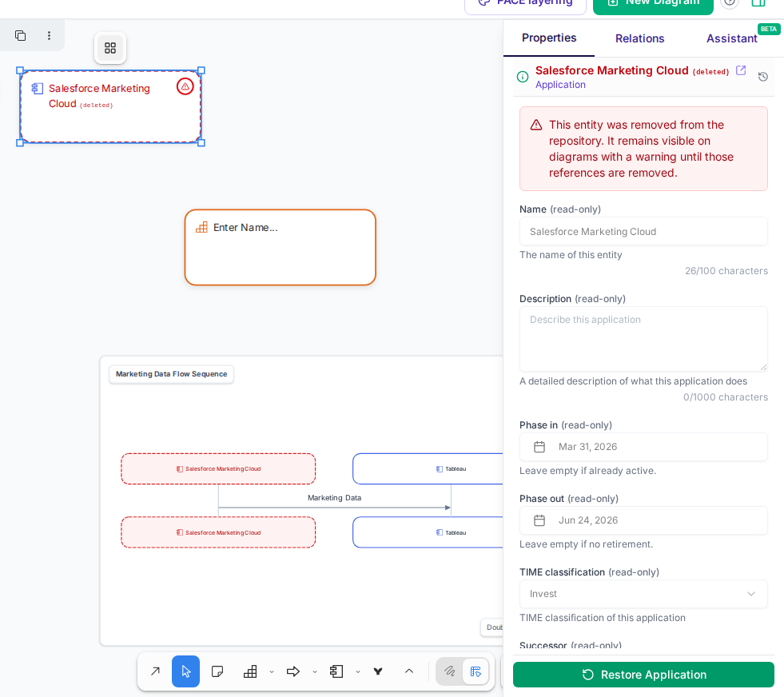
Task: Switch to freehand sketch mode
Action: point(449,671)
